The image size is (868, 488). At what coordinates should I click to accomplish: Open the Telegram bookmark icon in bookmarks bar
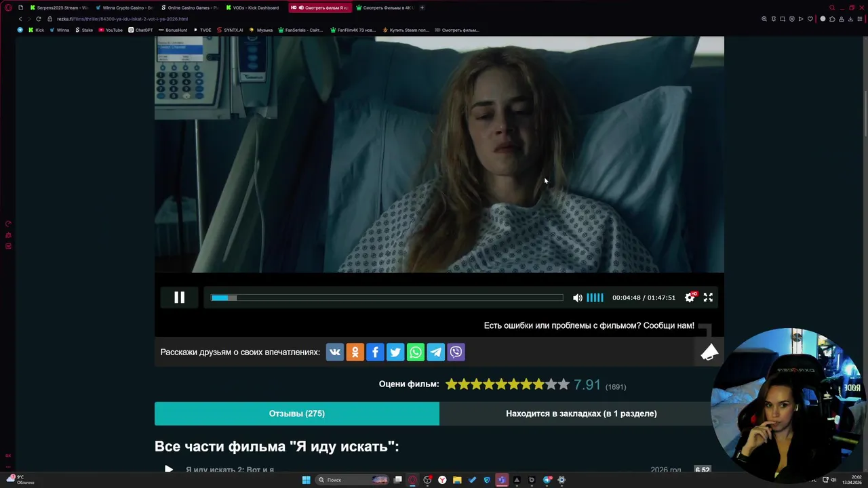click(20, 30)
